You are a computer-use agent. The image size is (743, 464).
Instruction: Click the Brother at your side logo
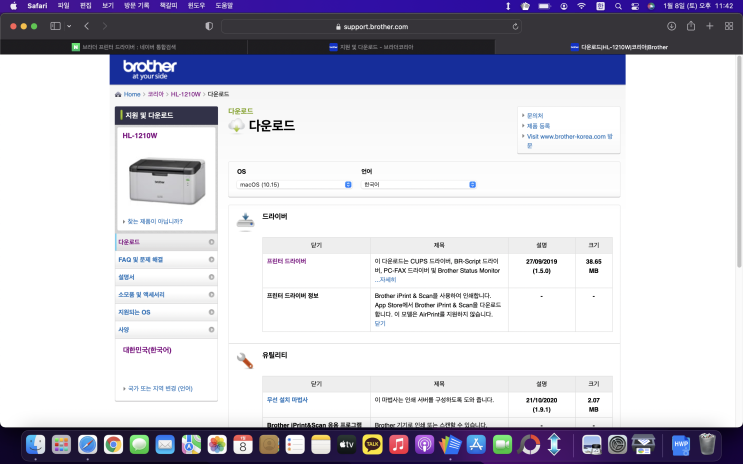(x=150, y=69)
